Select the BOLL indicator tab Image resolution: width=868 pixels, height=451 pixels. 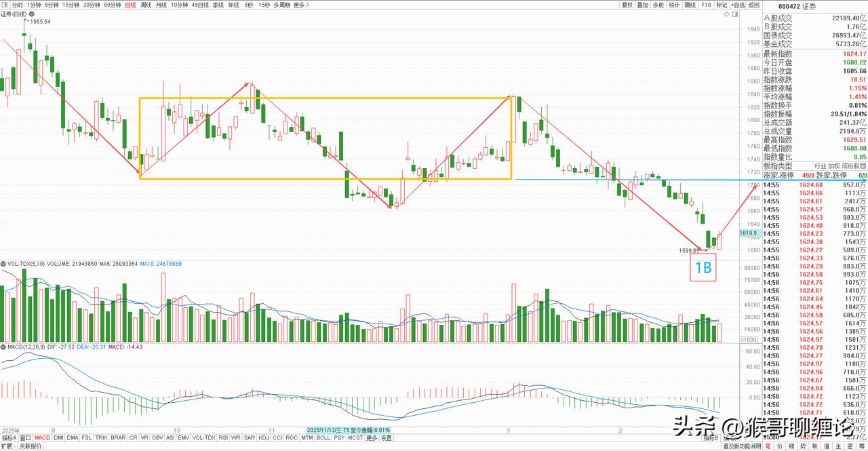click(323, 438)
